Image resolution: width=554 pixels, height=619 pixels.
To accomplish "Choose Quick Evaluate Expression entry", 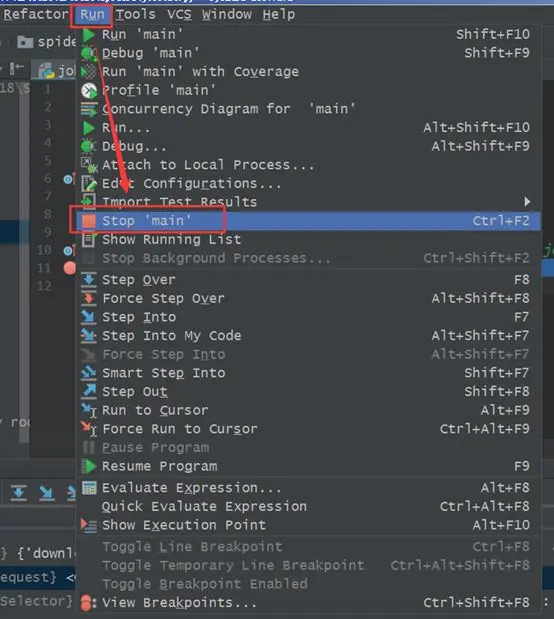I will (308, 506).
